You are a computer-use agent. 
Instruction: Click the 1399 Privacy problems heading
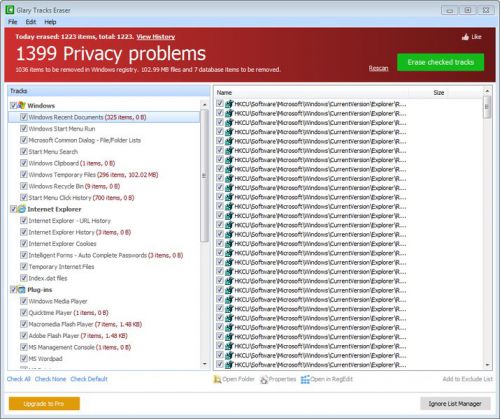point(111,53)
